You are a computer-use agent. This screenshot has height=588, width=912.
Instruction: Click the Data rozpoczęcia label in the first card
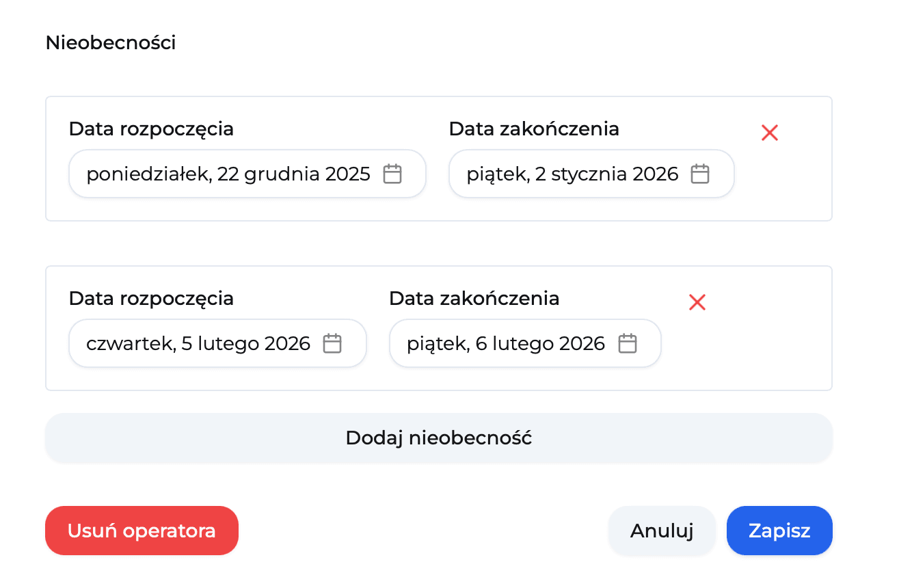pyautogui.click(x=151, y=129)
